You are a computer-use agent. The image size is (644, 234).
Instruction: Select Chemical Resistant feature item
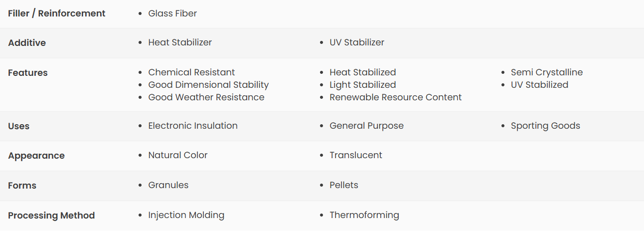(x=191, y=72)
